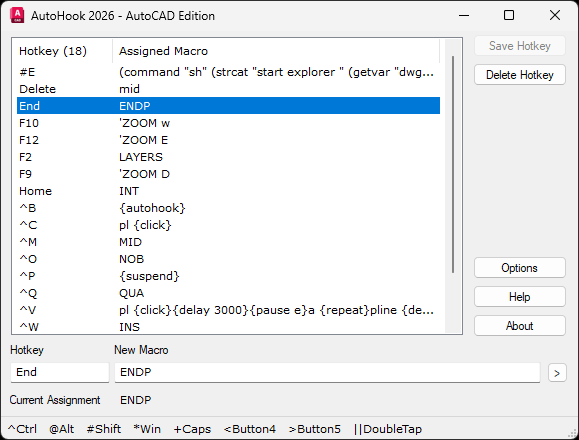
Task: Click in the Hotkey input field
Action: coord(60,372)
